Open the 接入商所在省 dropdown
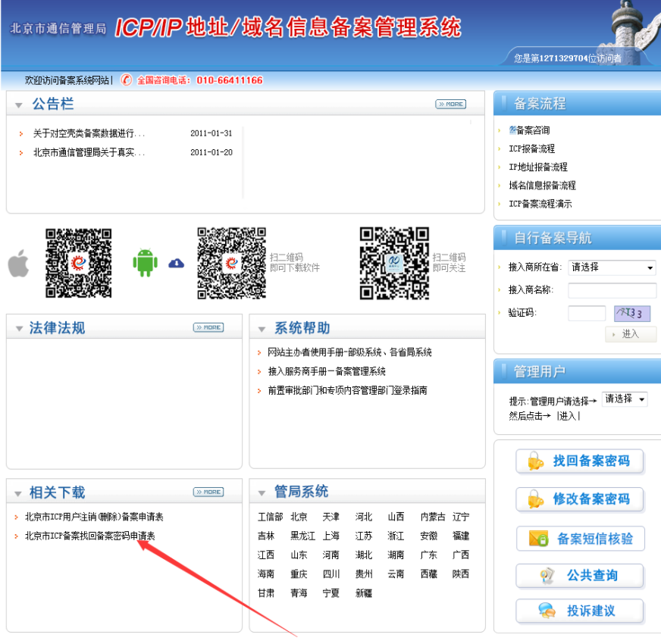 612,267
